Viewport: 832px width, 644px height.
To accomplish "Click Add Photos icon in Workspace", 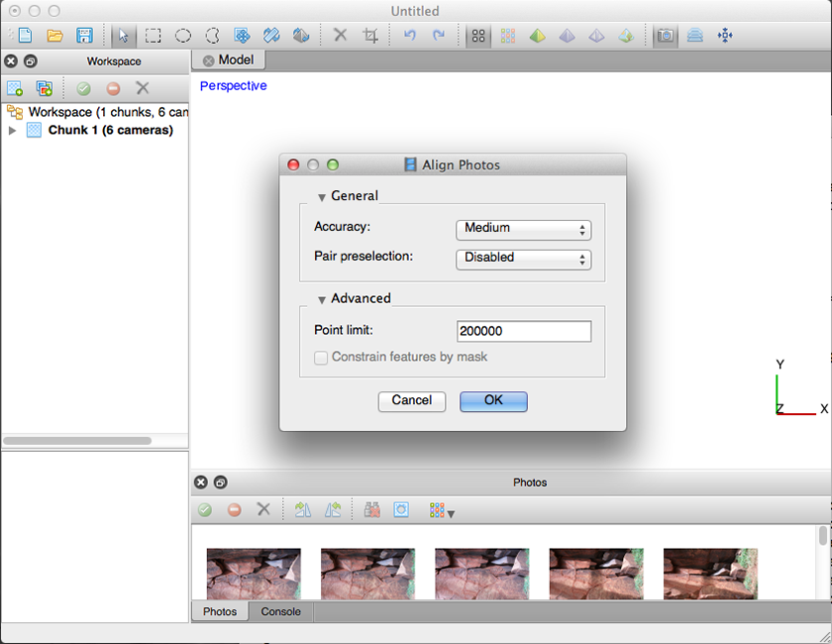I will (x=45, y=88).
